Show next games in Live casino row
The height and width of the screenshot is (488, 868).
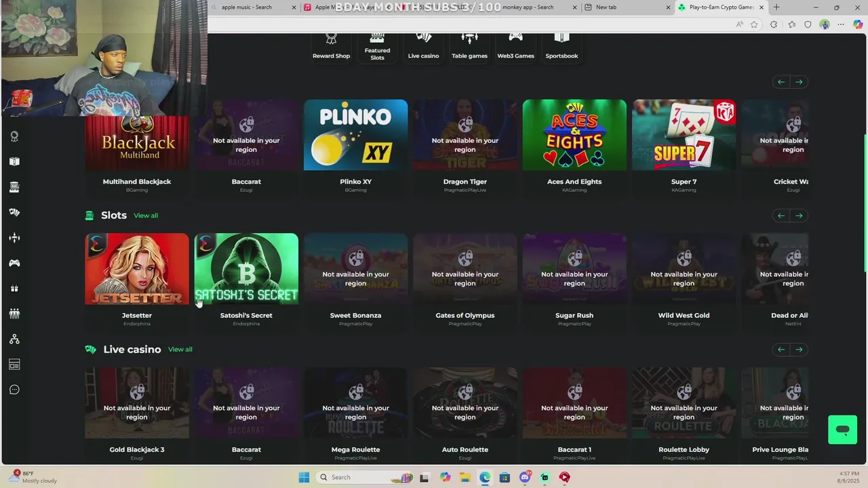click(x=799, y=350)
